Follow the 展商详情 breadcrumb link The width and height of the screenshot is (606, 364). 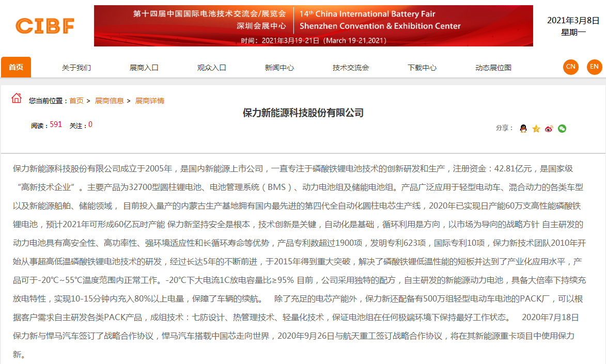point(150,101)
